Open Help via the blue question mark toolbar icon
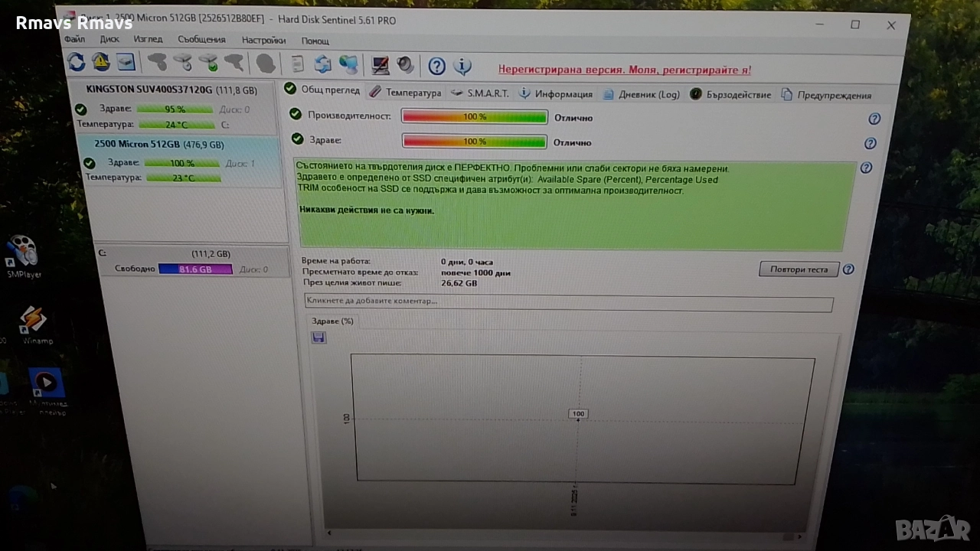Screen dimensions: 980x551 point(436,67)
